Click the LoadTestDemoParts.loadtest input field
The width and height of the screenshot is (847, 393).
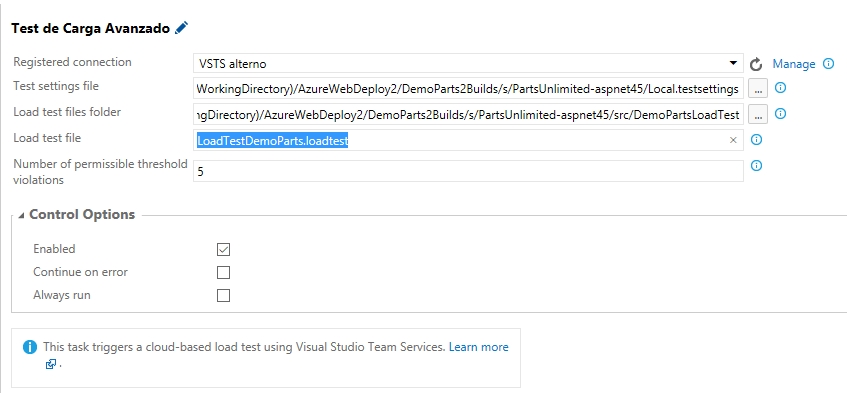(x=468, y=140)
